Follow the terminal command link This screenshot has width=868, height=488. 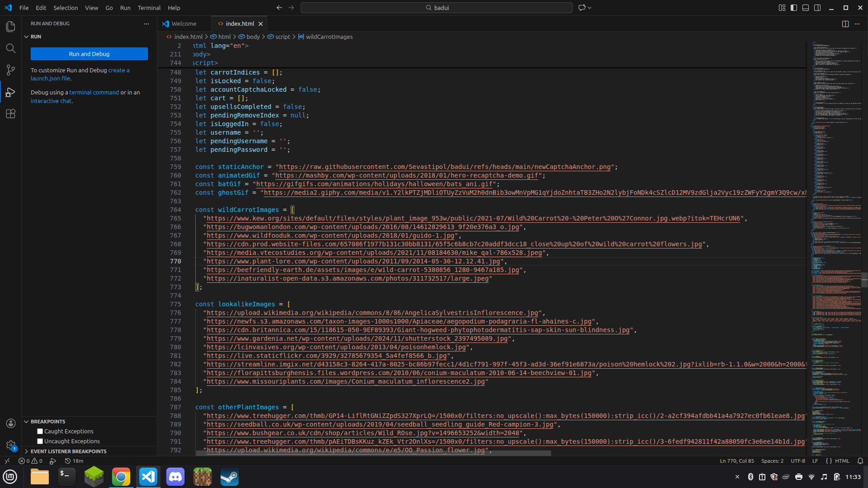94,93
